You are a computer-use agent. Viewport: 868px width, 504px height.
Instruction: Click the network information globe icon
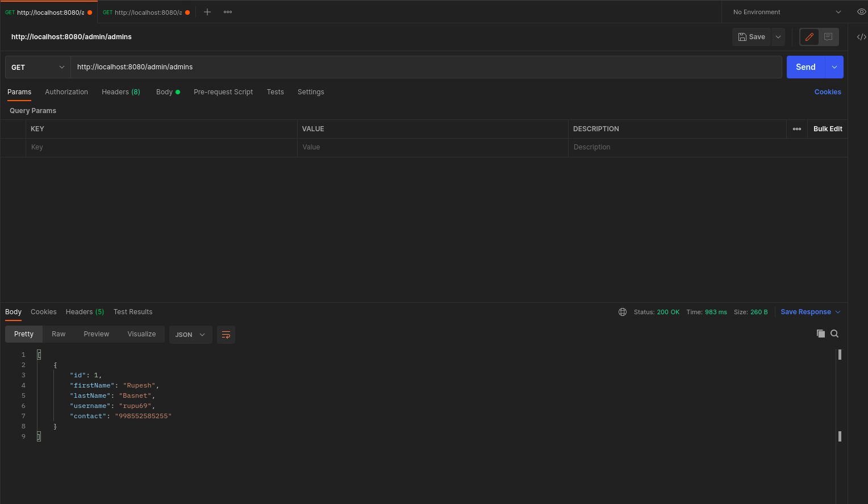point(622,311)
